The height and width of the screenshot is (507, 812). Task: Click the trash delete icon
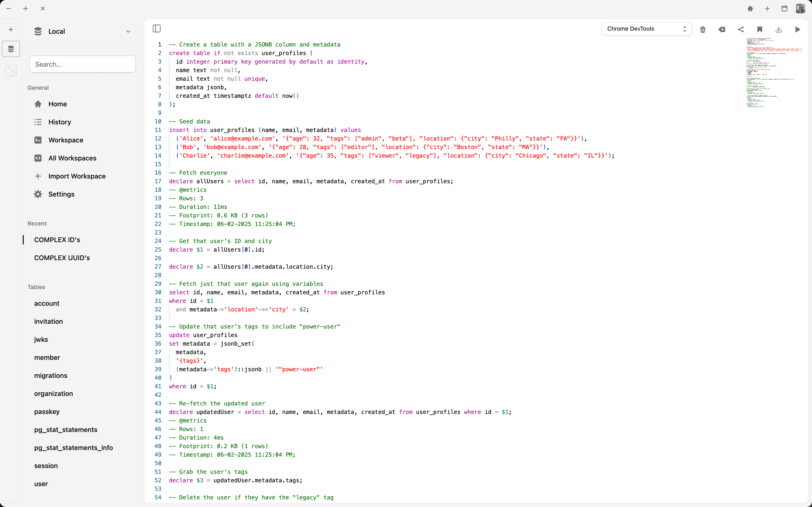point(703,29)
